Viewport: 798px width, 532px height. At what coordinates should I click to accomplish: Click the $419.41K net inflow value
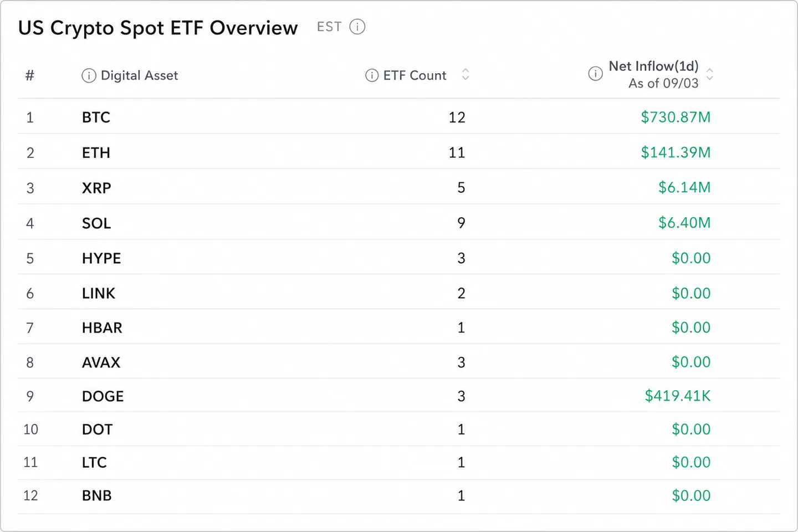[678, 396]
